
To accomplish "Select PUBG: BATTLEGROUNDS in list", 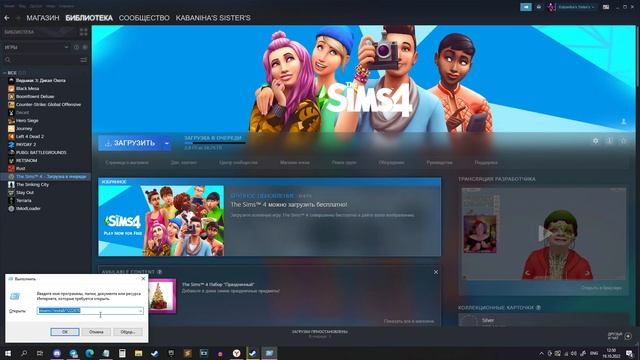I will 41,153.
